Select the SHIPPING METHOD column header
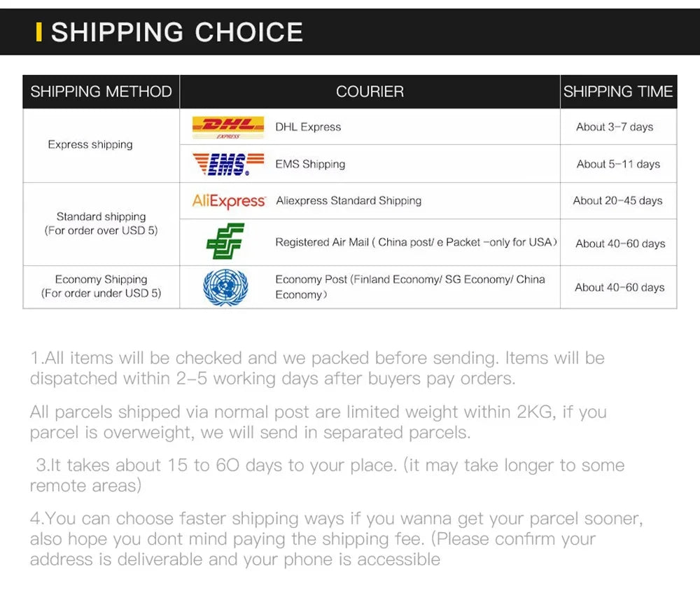 (x=101, y=92)
